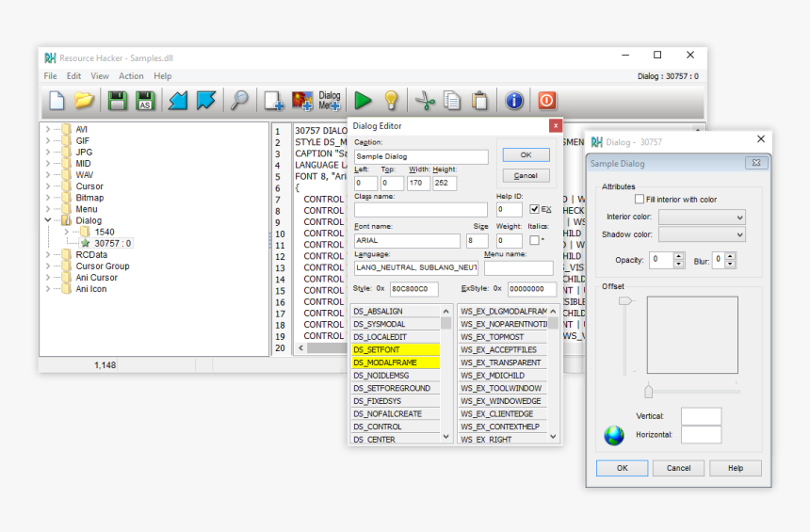Click the Dialog Menu add icon
This screenshot has height=532, width=810.
pos(330,100)
